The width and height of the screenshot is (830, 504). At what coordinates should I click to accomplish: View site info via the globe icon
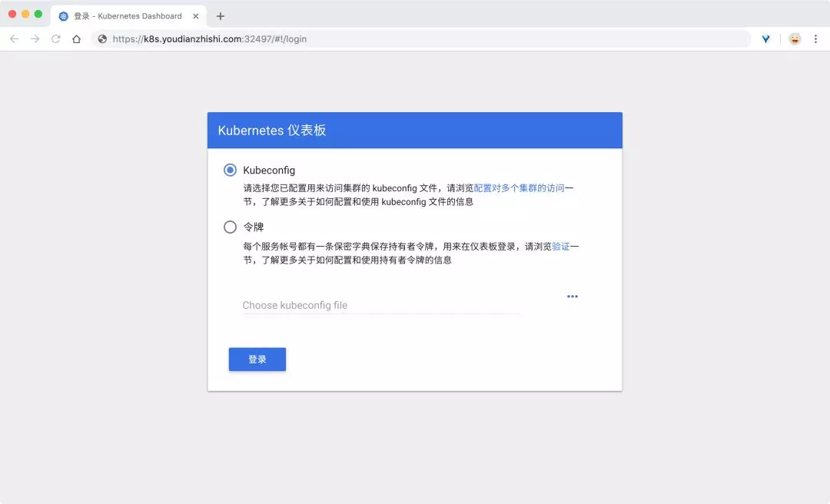[103, 38]
